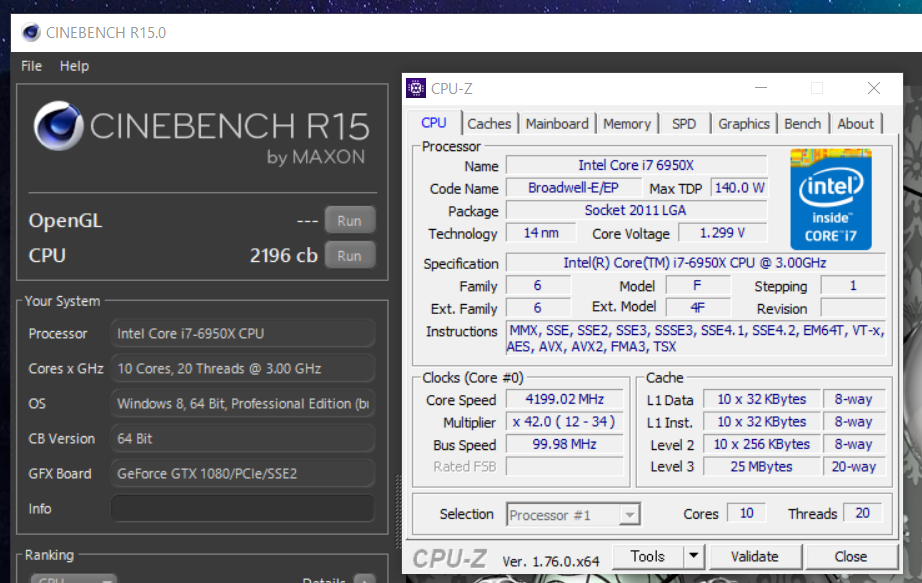Click the "140.0 W" Max TDP value
The height and width of the screenshot is (583, 922).
[739, 188]
